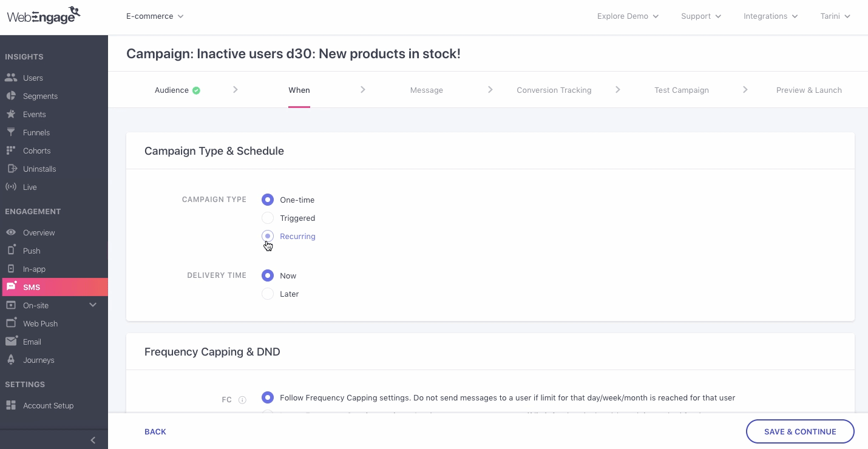
Task: Click the FC info icon
Action: point(242,400)
